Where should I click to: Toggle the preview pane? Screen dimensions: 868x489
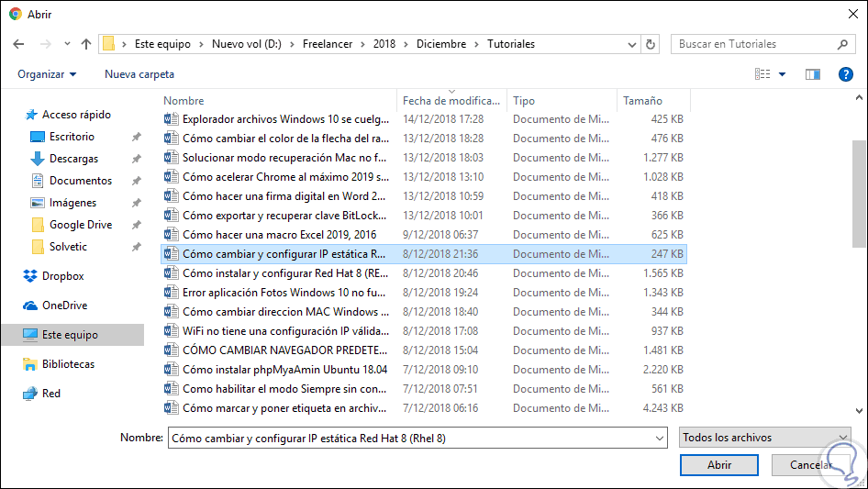point(813,74)
